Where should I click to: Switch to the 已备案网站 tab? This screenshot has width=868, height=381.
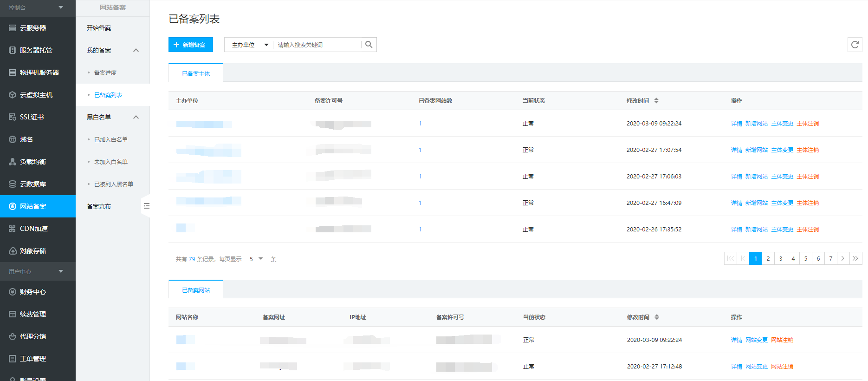point(196,290)
